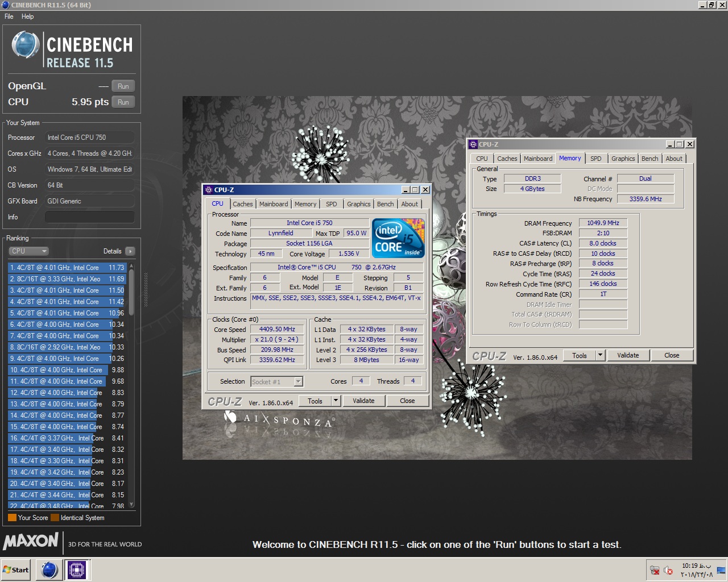Click the Start button
The width and height of the screenshot is (728, 582).
click(15, 570)
